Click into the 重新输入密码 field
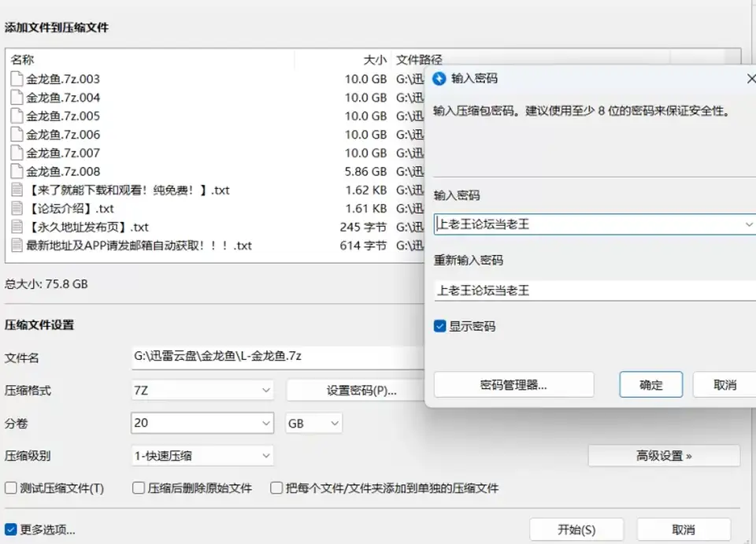The width and height of the screenshot is (756, 544). [595, 290]
